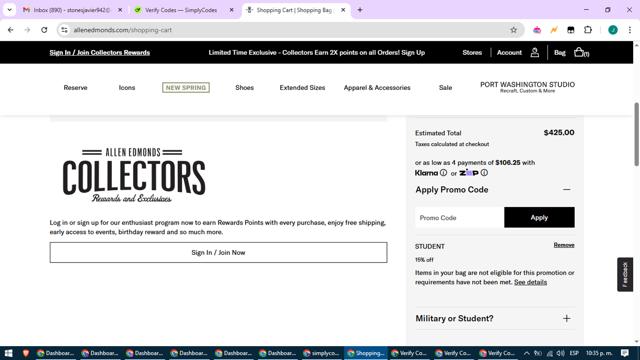The height and width of the screenshot is (360, 640).
Task: Open Apparel & Accessories menu
Action: coord(377,87)
